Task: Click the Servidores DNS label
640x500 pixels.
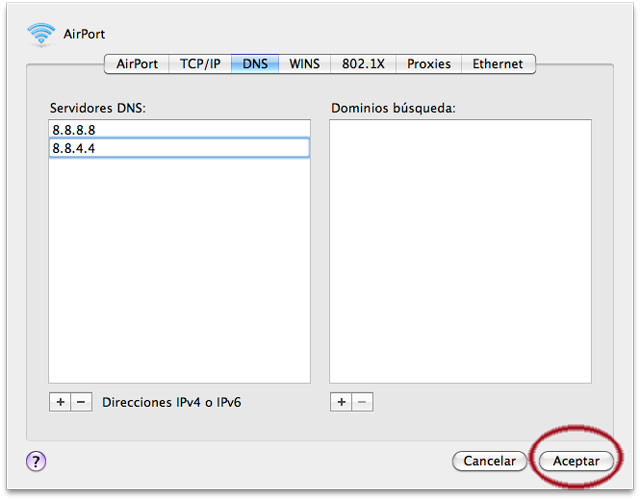Action: [98, 108]
